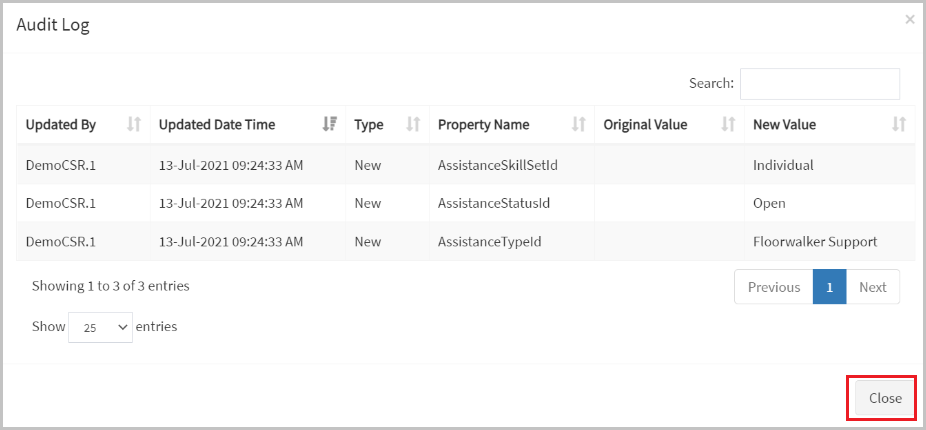The image size is (926, 430).
Task: Click Original Value sort arrows icon
Action: (729, 125)
